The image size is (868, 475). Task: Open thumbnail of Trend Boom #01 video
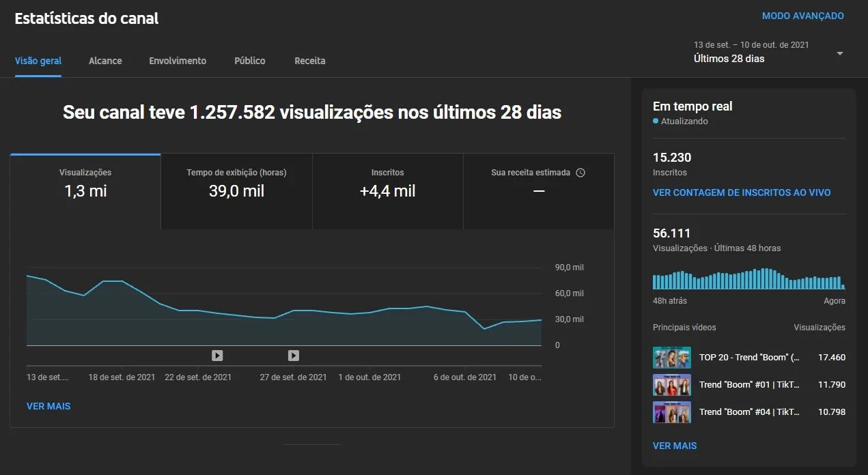click(x=672, y=384)
